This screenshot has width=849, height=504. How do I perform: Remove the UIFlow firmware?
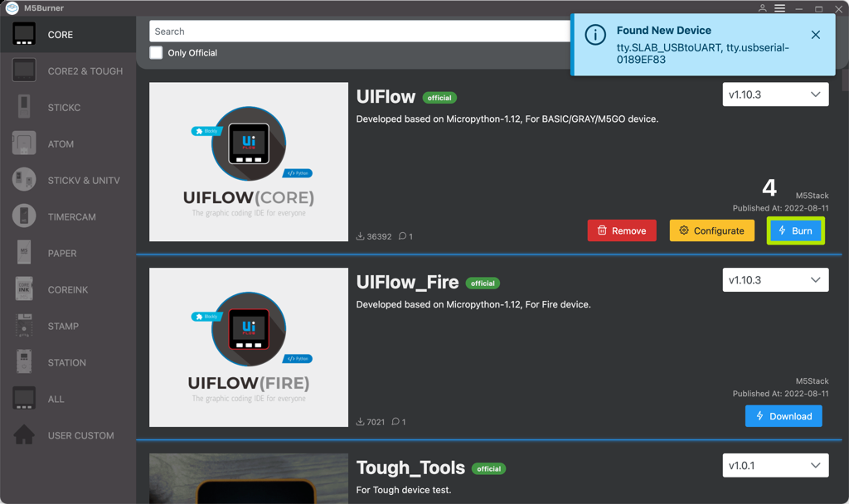tap(622, 230)
